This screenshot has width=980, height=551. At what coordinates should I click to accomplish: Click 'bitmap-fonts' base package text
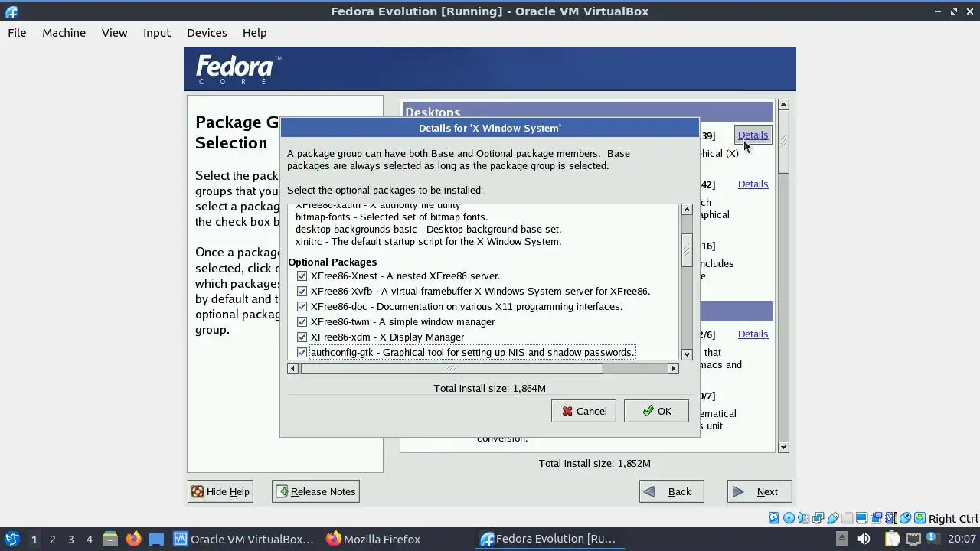(x=391, y=217)
